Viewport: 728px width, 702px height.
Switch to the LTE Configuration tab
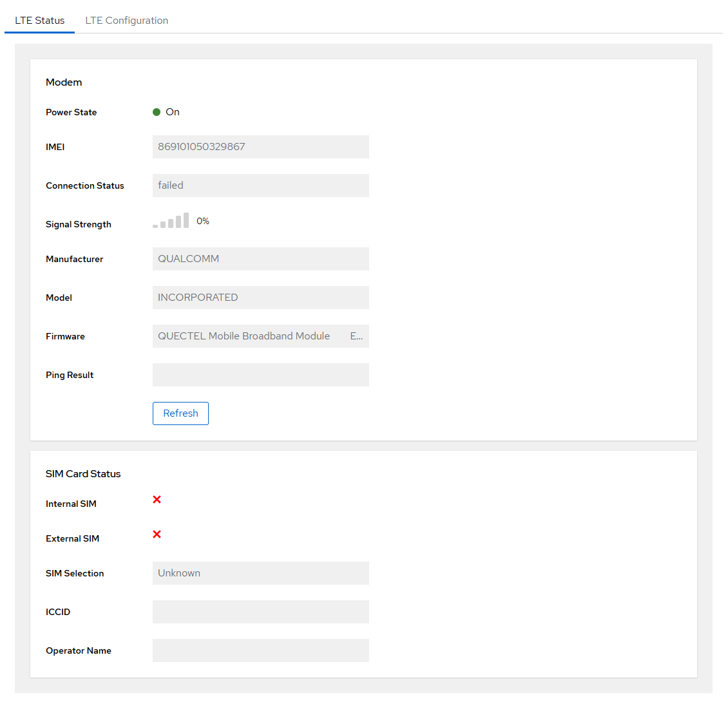(127, 21)
